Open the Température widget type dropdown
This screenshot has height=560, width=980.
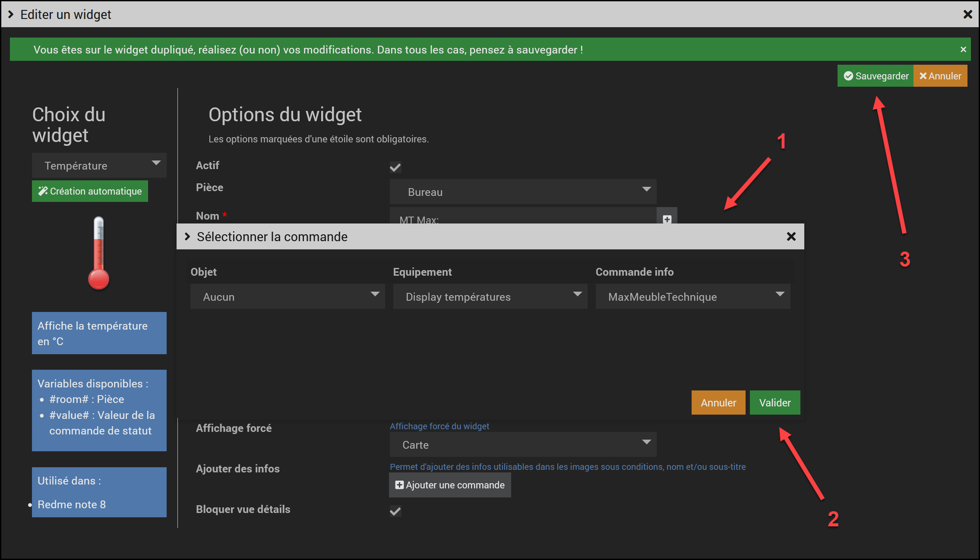point(99,165)
